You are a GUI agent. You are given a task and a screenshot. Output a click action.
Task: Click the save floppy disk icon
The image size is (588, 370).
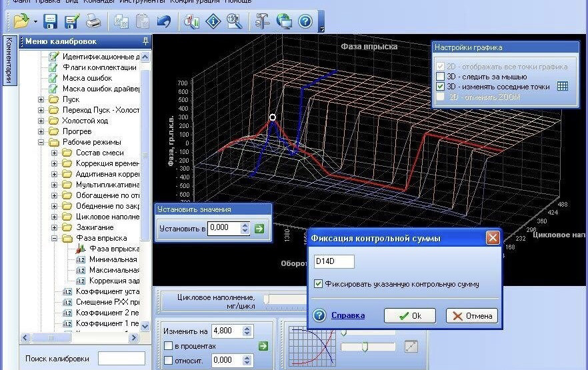click(x=50, y=21)
